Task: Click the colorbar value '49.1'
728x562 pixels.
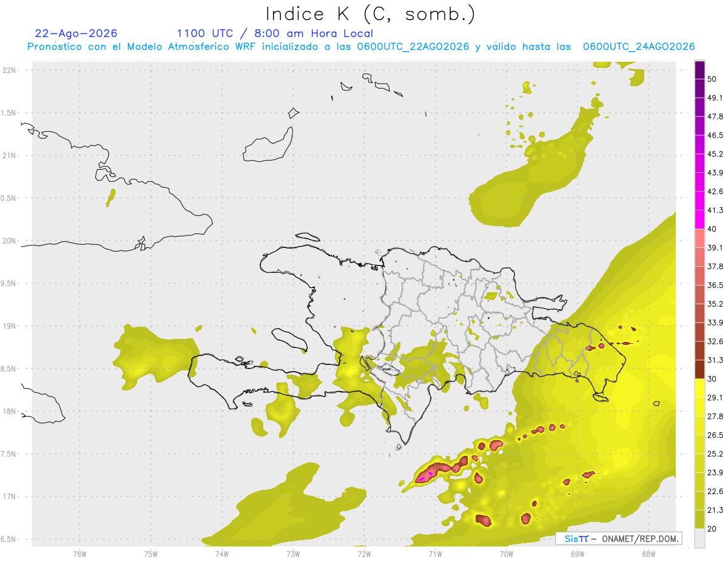Action: pyautogui.click(x=715, y=98)
